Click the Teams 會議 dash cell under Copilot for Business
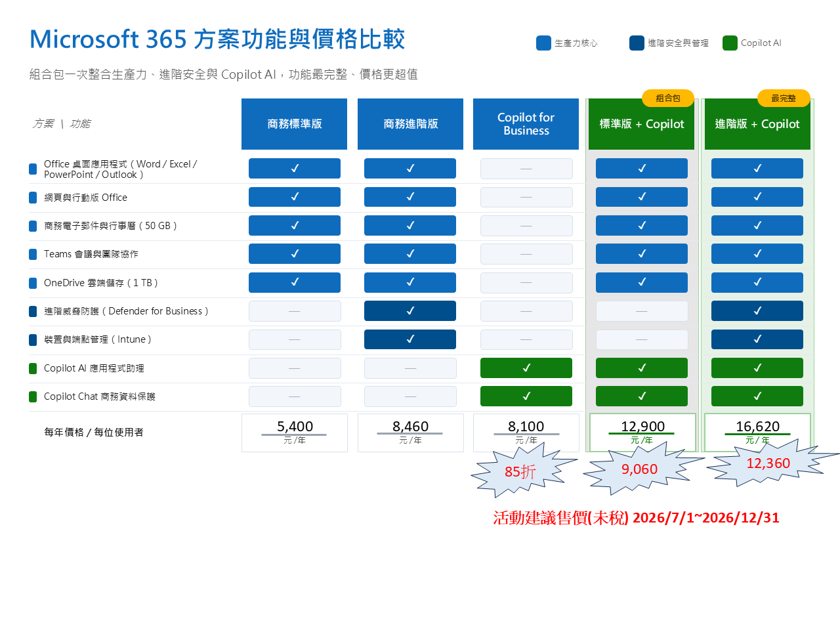This screenshot has height=640, width=840. [526, 254]
